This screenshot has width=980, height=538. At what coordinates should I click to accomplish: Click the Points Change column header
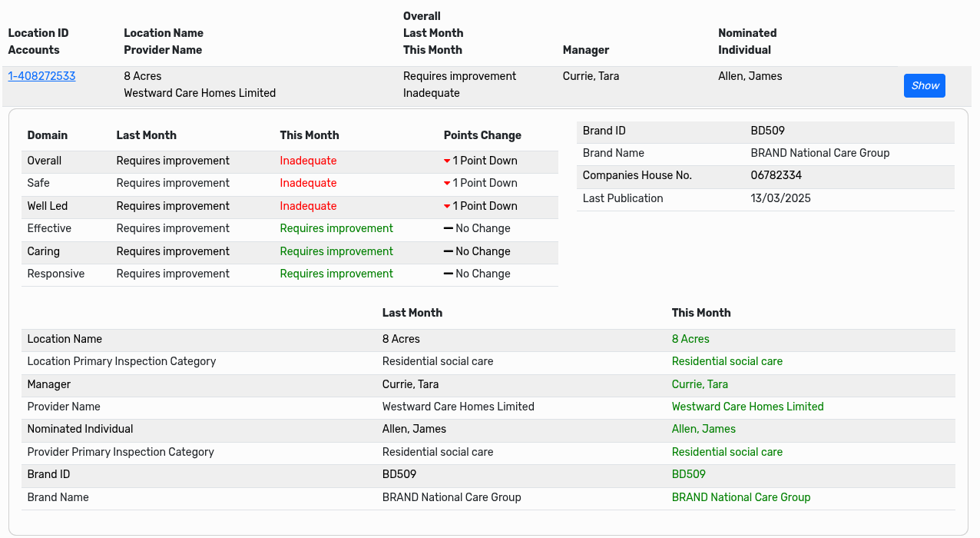point(482,135)
